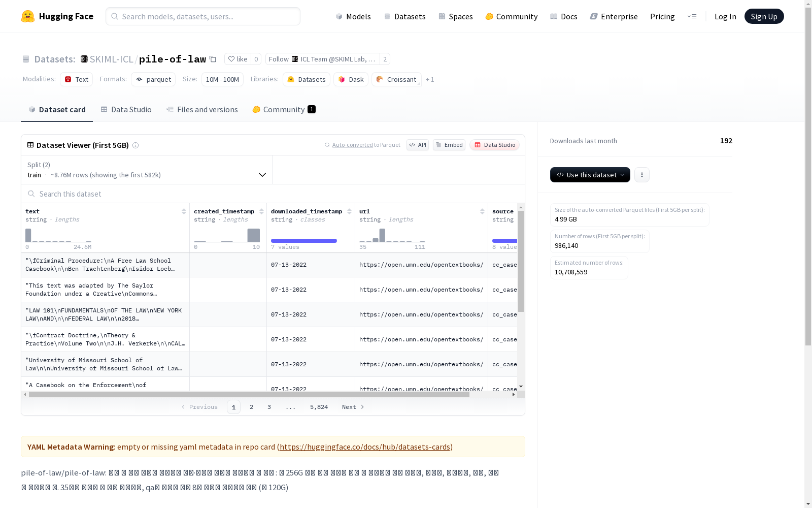
Task: Open the API button
Action: [x=418, y=145]
